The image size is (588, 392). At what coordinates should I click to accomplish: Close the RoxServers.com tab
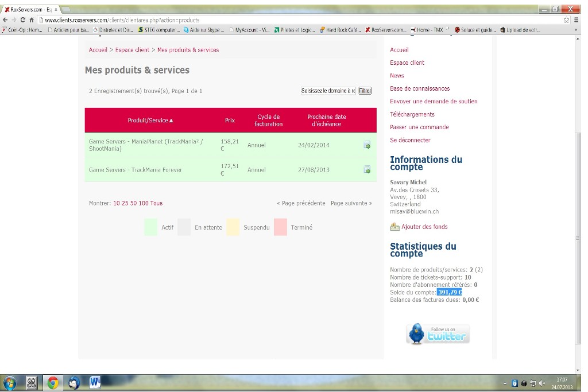pyautogui.click(x=56, y=10)
